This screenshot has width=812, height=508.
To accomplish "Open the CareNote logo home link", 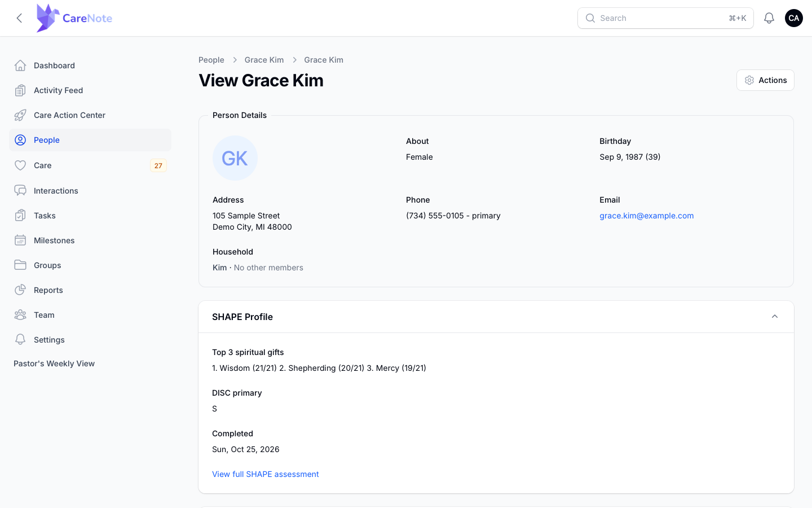I will point(74,18).
